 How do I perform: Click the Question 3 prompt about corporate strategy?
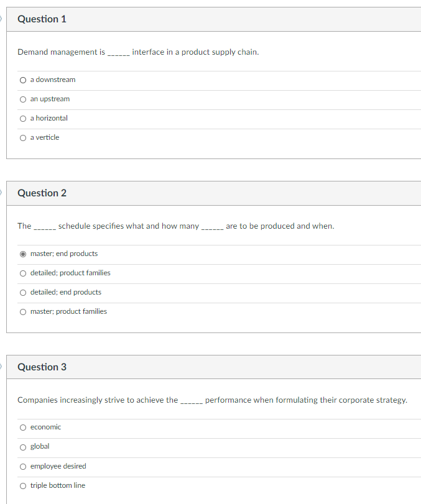(211, 400)
